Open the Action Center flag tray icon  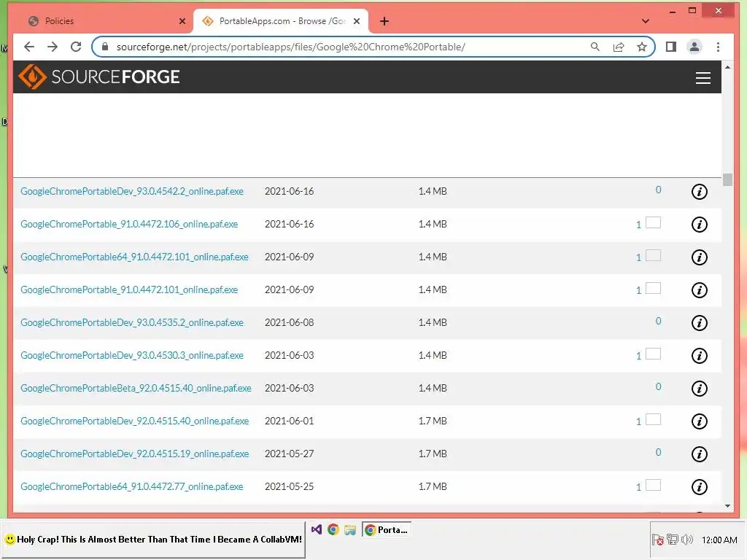657,540
